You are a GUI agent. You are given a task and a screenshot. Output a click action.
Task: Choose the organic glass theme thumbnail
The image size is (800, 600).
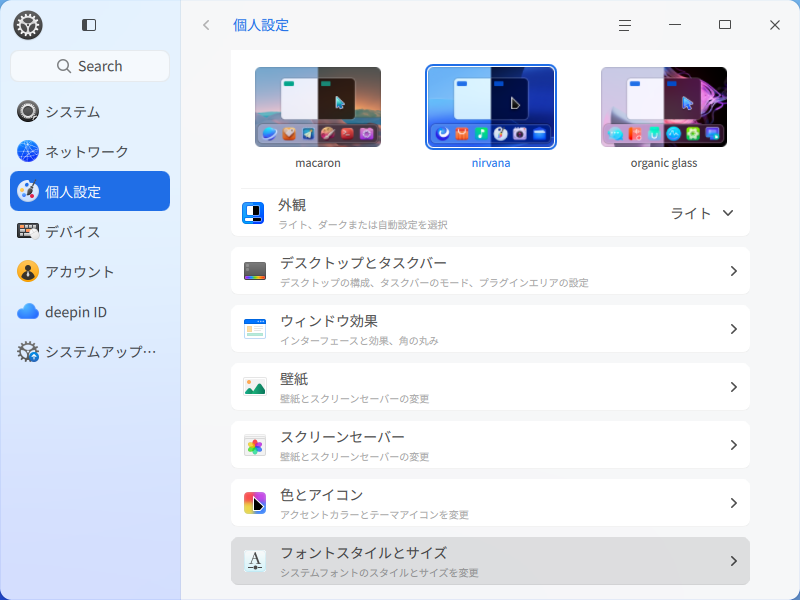[x=663, y=107]
